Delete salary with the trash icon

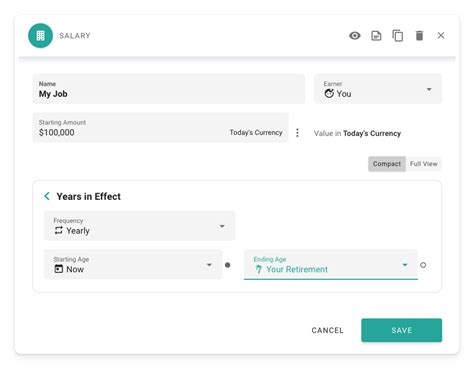419,35
